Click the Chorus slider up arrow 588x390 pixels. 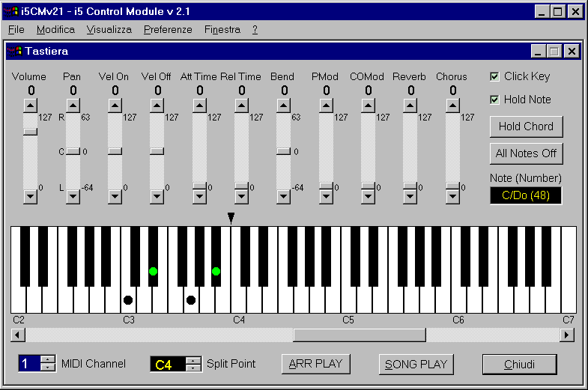pos(452,106)
